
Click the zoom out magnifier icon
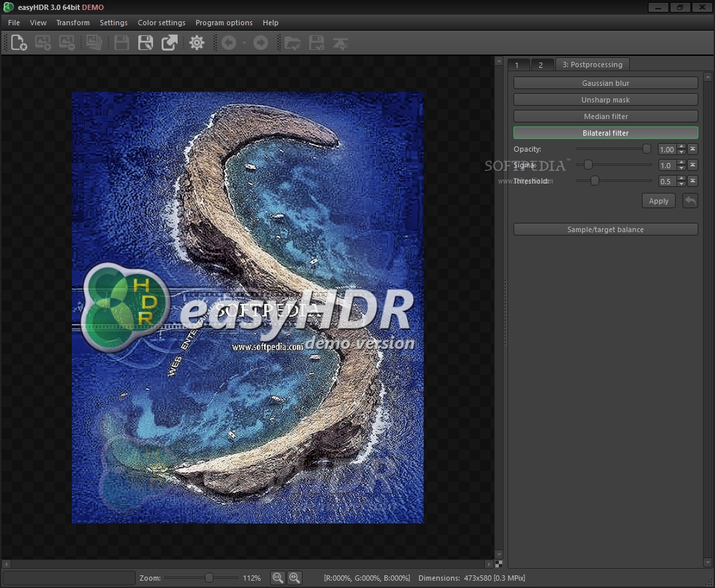pos(277,578)
